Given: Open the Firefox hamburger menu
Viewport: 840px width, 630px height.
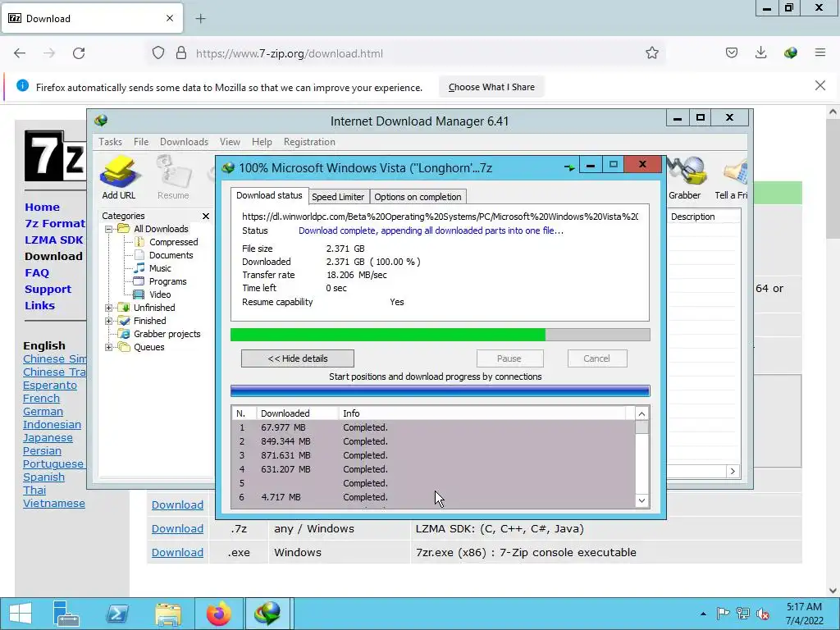Looking at the screenshot, I should coord(820,52).
